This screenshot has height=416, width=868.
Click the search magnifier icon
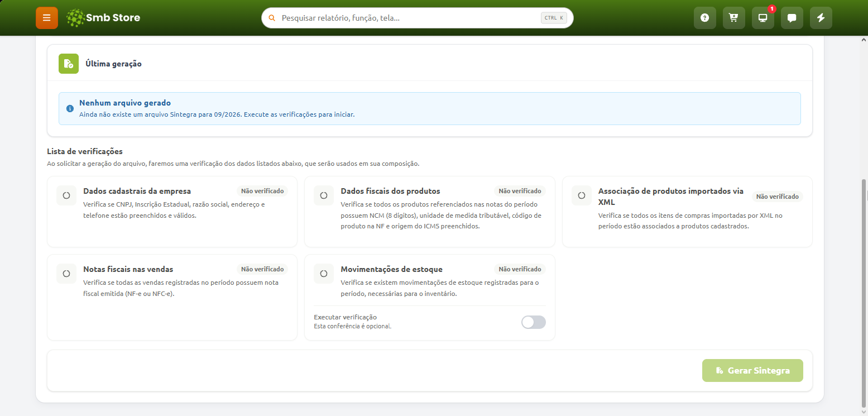272,18
